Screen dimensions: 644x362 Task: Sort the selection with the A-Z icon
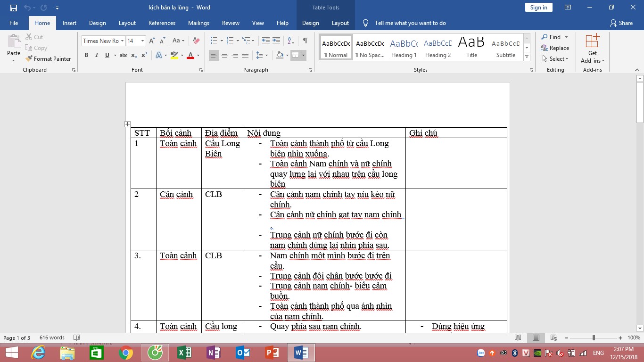(291, 41)
